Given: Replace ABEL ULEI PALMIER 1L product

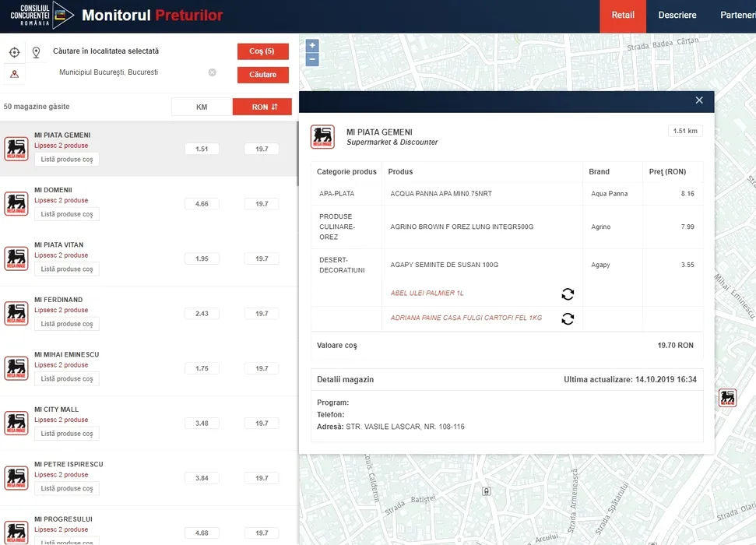Looking at the screenshot, I should (568, 294).
